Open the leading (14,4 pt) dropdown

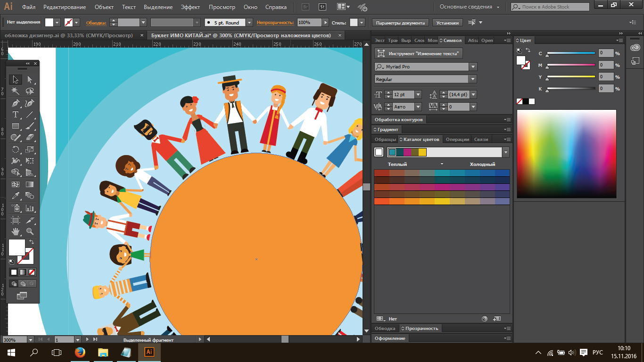473,94
